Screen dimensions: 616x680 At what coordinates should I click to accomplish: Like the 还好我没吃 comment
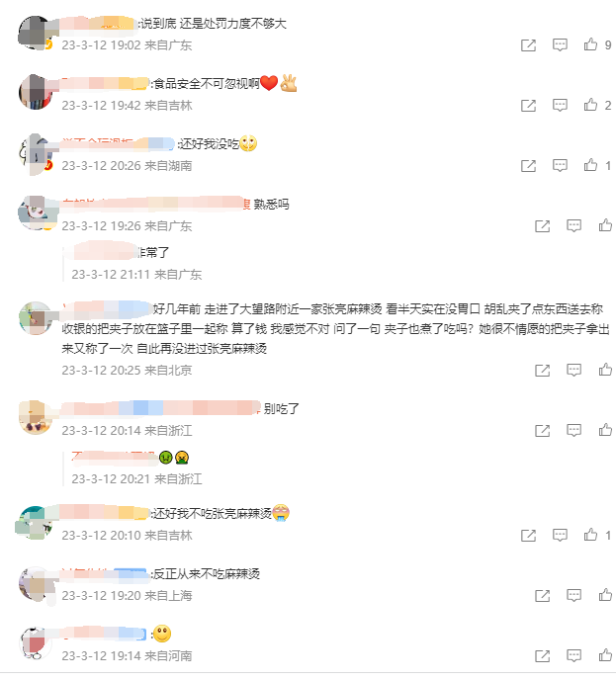click(x=590, y=165)
